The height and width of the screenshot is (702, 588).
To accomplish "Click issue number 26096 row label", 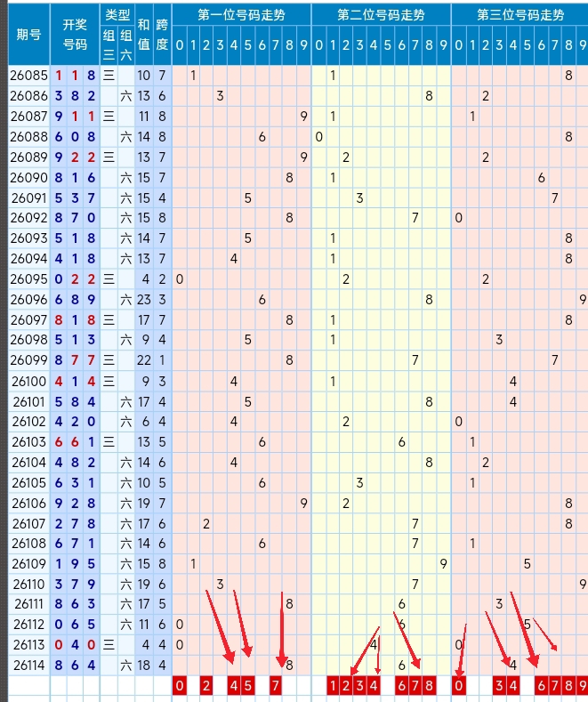I will [x=29, y=300].
